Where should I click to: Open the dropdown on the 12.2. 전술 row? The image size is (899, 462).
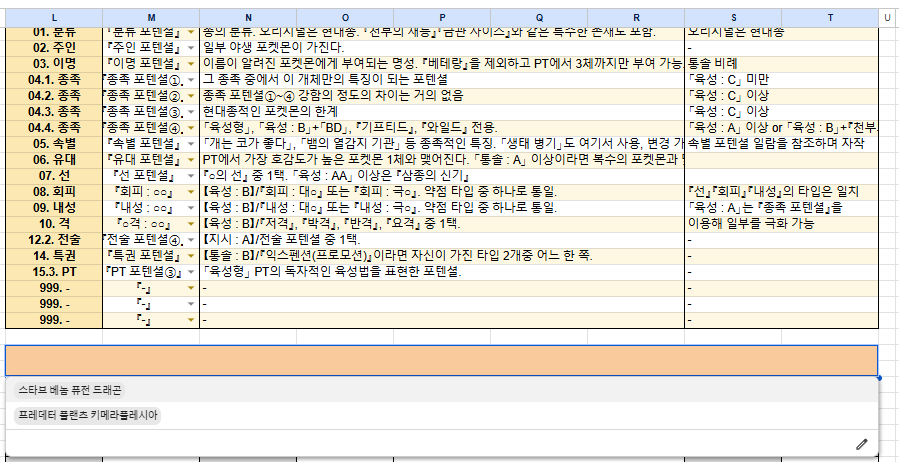[x=191, y=240]
